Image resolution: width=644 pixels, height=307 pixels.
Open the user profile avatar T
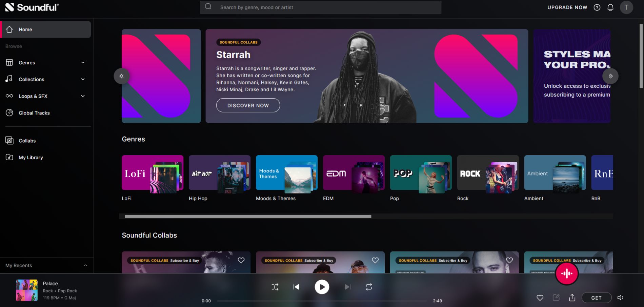pos(626,7)
